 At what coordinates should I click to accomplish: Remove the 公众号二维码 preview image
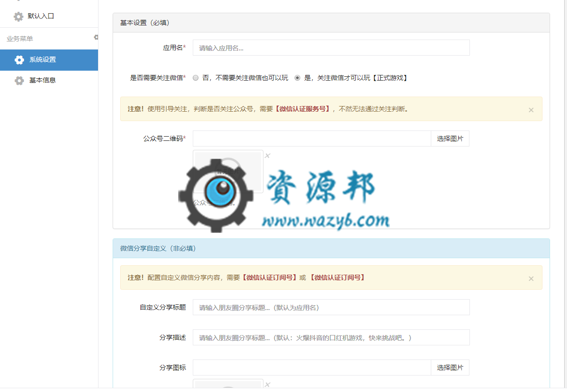pyautogui.click(x=267, y=155)
